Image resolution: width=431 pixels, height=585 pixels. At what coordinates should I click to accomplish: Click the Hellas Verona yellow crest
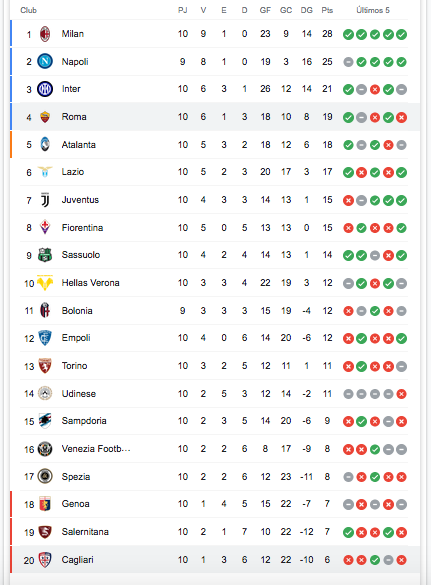[x=45, y=283]
